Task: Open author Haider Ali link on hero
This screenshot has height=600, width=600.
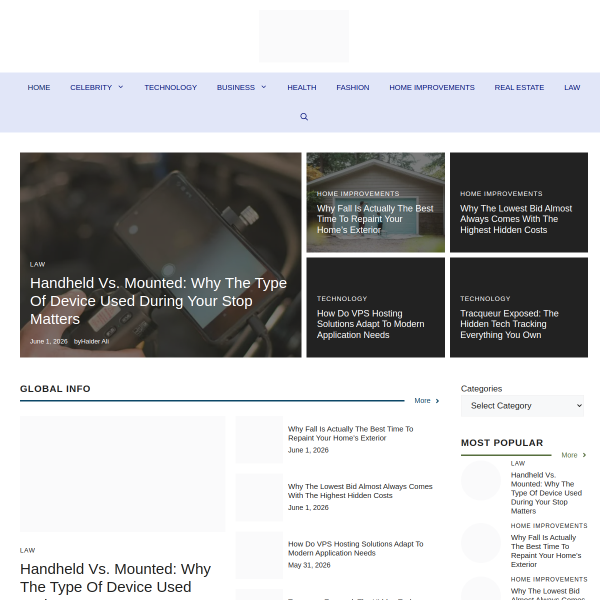Action: point(95,341)
